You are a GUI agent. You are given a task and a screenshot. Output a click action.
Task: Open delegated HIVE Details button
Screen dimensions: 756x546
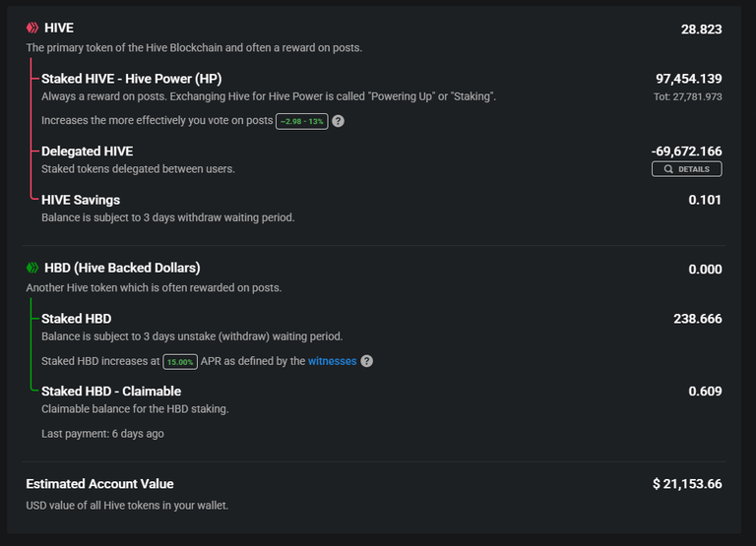click(686, 169)
